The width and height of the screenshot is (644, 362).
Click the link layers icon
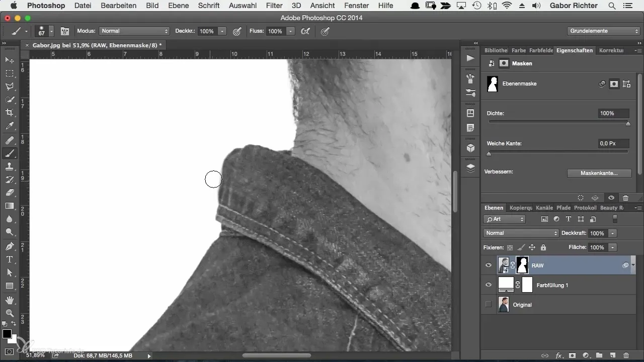[x=545, y=355]
